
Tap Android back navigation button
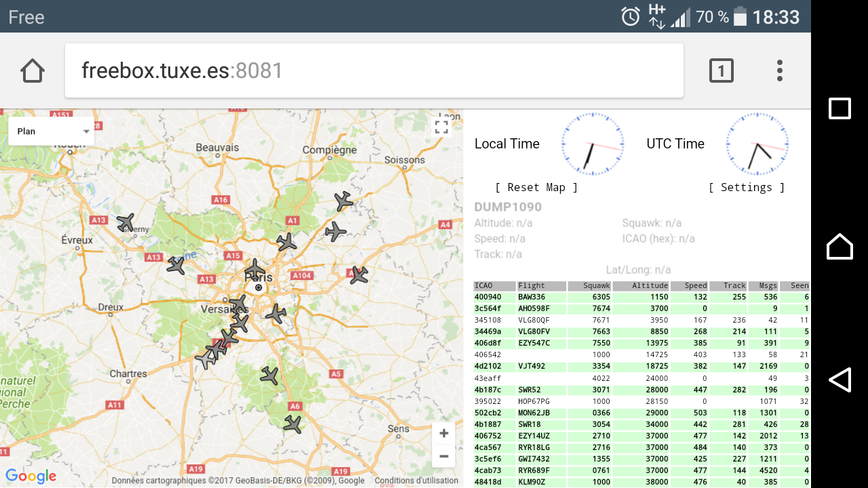point(840,380)
